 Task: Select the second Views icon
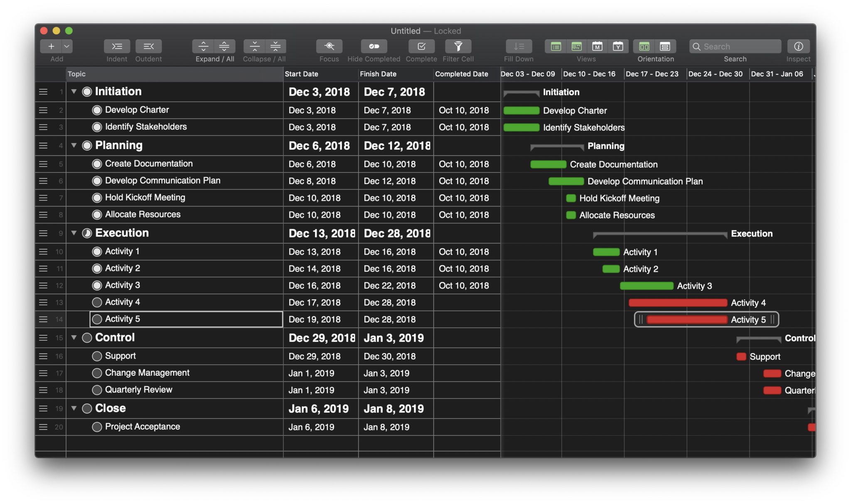point(576,46)
